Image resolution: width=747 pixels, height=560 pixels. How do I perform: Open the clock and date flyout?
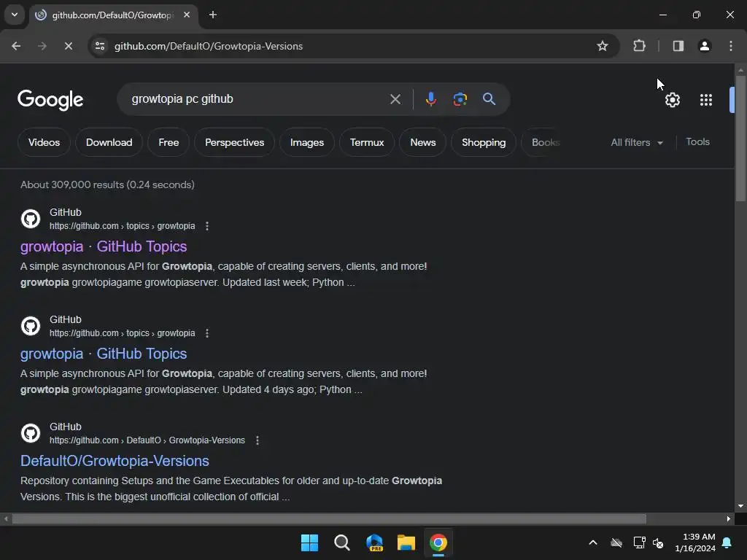[x=695, y=542]
